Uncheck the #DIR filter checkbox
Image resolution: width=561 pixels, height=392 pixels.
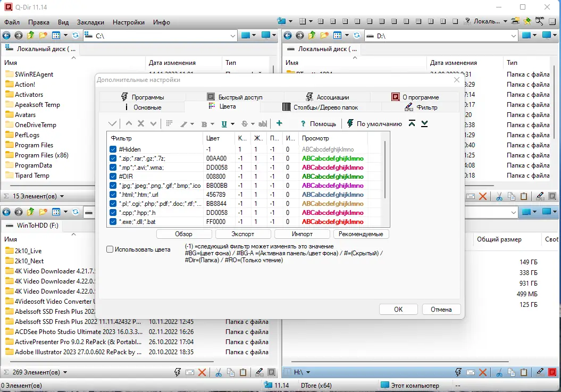(x=113, y=176)
